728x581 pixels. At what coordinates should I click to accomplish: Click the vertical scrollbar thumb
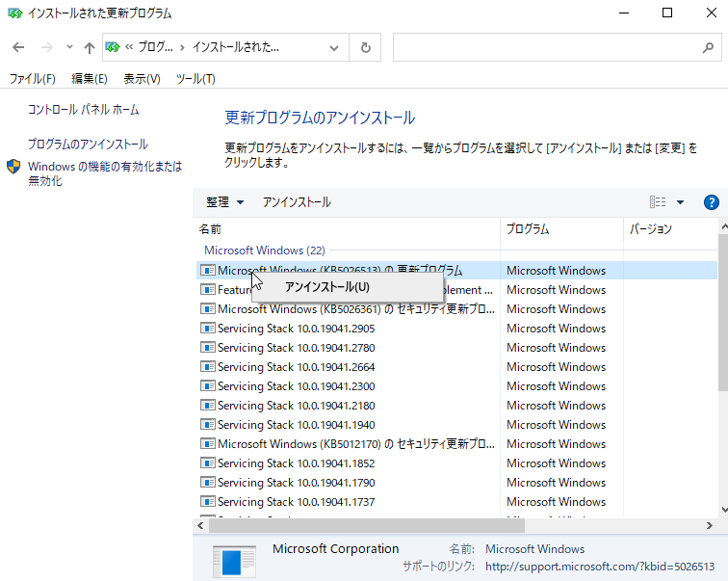point(724,312)
